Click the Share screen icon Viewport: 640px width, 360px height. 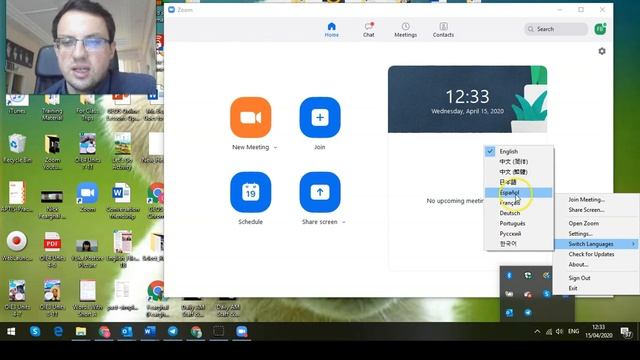[x=320, y=192]
